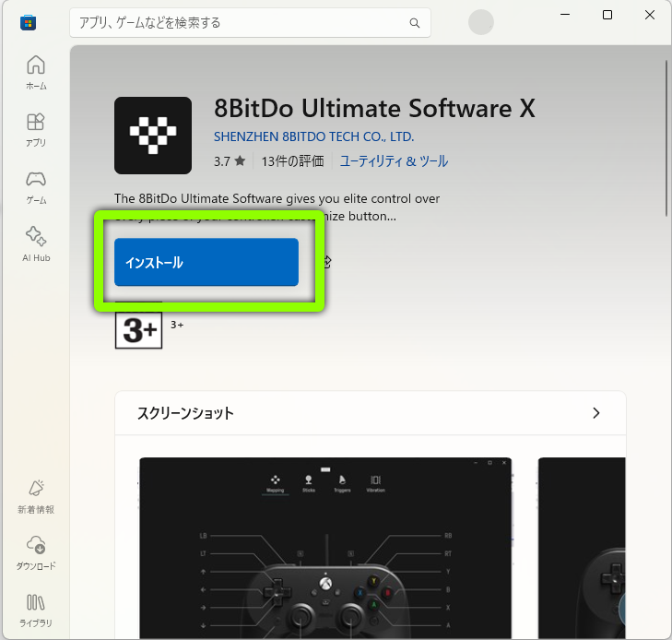Click the 3+ age rating badge
The width and height of the screenshot is (672, 640).
[x=138, y=331]
